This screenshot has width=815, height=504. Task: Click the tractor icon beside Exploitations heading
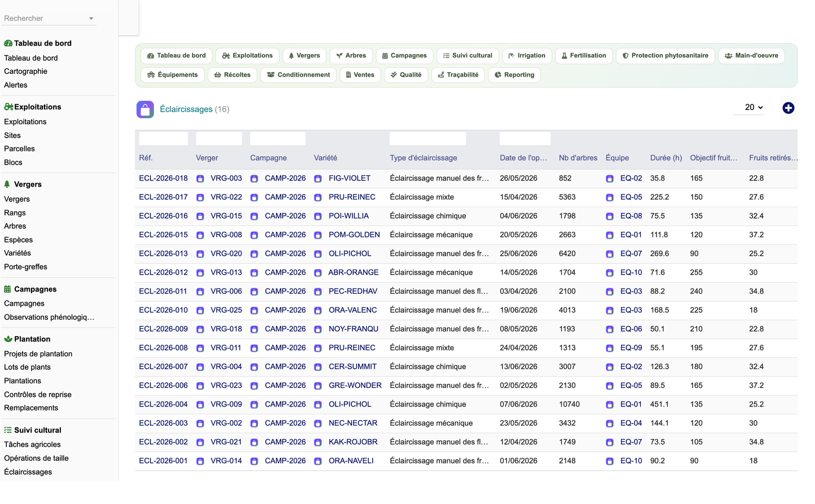tap(8, 107)
